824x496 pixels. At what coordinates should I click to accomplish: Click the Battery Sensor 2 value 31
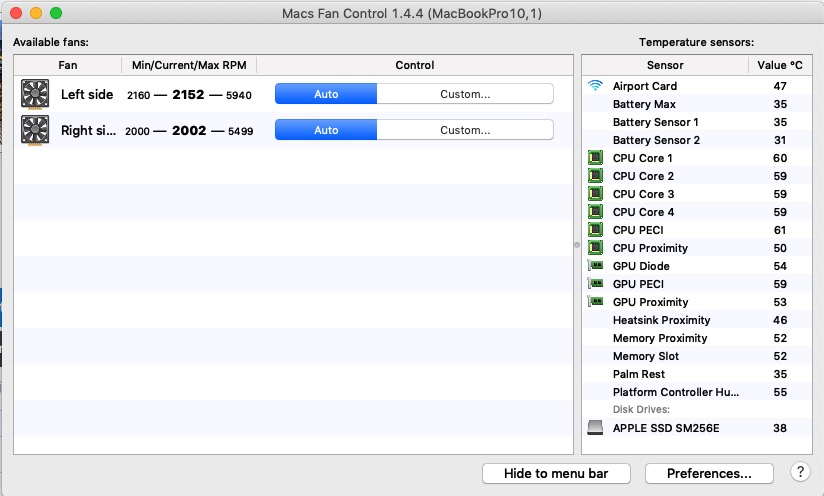[x=780, y=140]
